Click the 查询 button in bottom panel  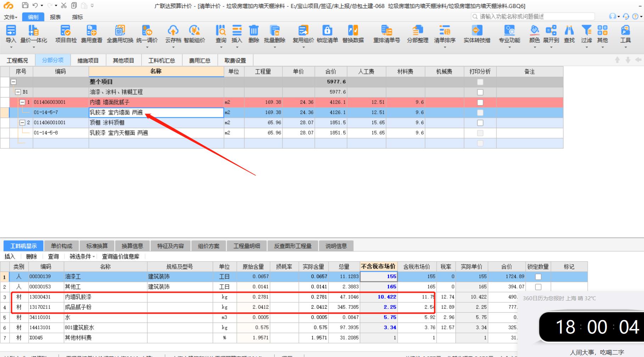[54, 257]
